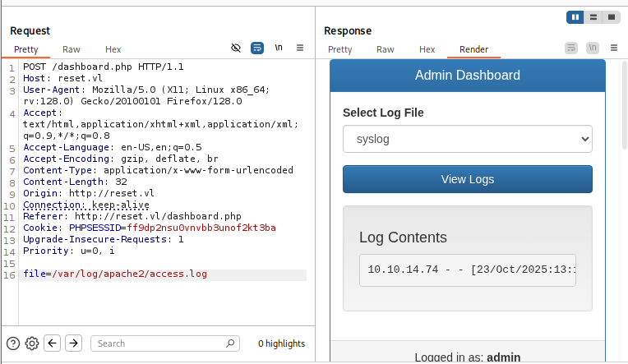Click the Referer header line

click(132, 216)
